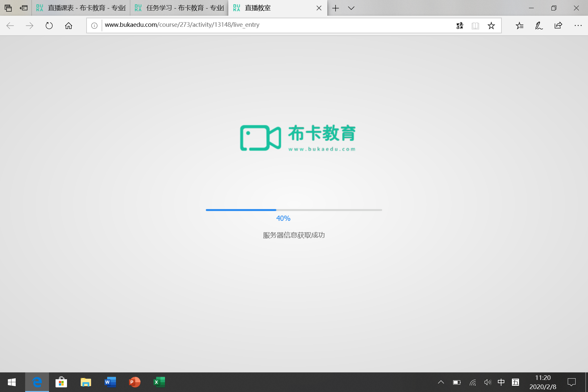The image size is (588, 392).
Task: Open the network settings icon
Action: click(472, 382)
